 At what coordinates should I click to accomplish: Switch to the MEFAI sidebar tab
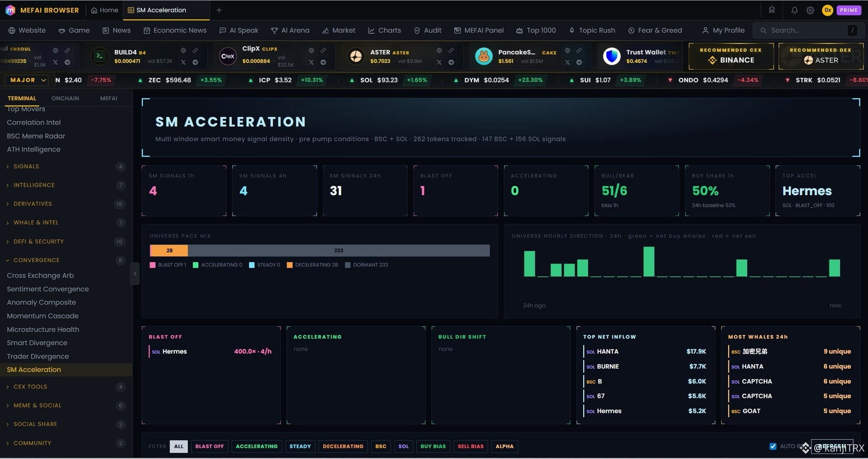click(108, 98)
